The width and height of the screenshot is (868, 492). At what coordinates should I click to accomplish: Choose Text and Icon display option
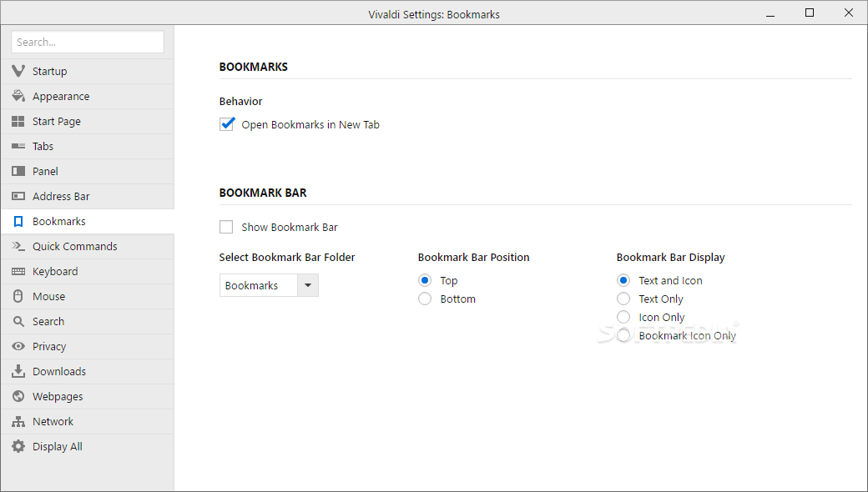pyautogui.click(x=623, y=280)
